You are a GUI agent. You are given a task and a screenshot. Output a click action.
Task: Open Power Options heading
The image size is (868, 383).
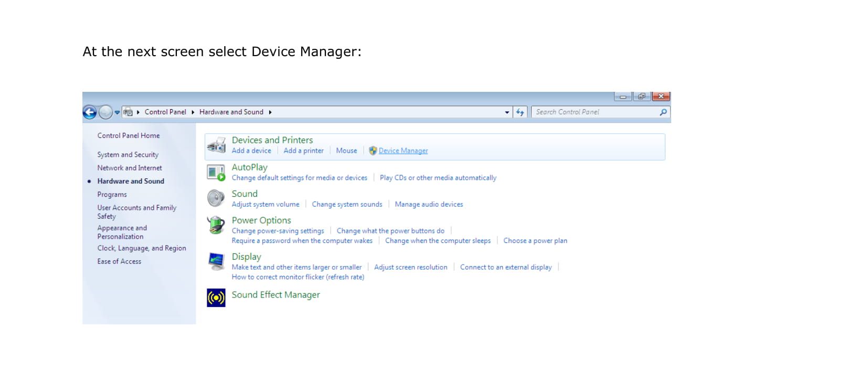point(261,220)
